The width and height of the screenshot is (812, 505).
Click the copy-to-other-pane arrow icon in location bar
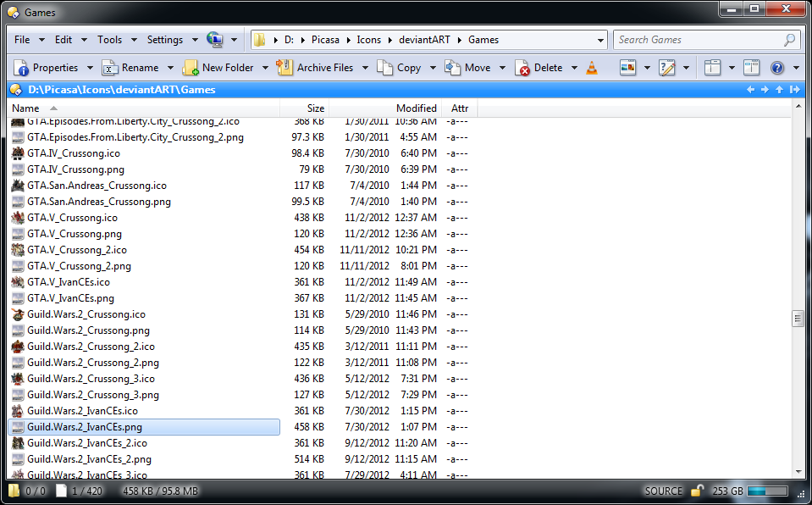(794, 90)
